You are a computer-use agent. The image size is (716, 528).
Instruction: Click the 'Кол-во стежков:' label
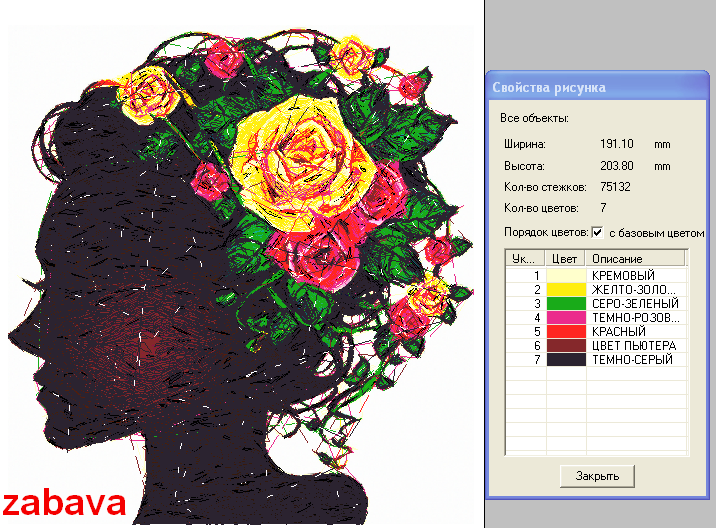(x=545, y=187)
